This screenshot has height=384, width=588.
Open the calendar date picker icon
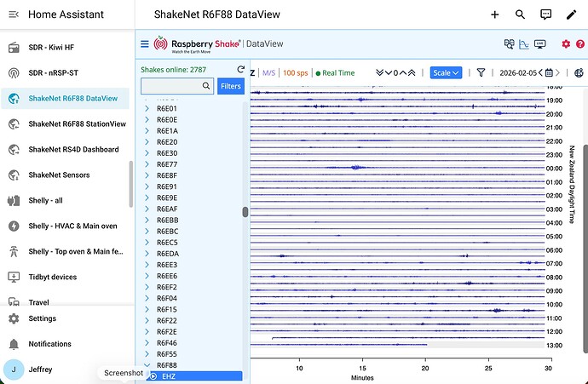pyautogui.click(x=549, y=73)
